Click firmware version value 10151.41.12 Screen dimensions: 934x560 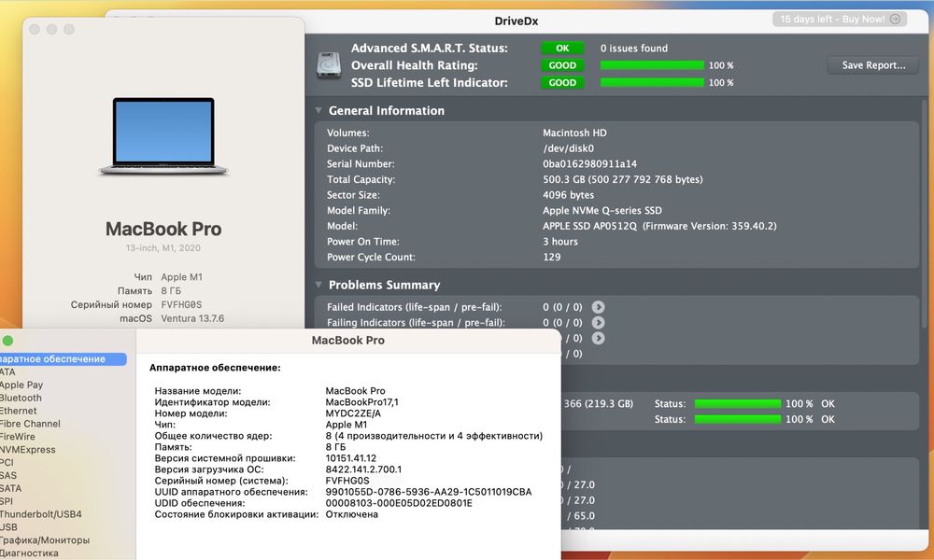tap(351, 459)
